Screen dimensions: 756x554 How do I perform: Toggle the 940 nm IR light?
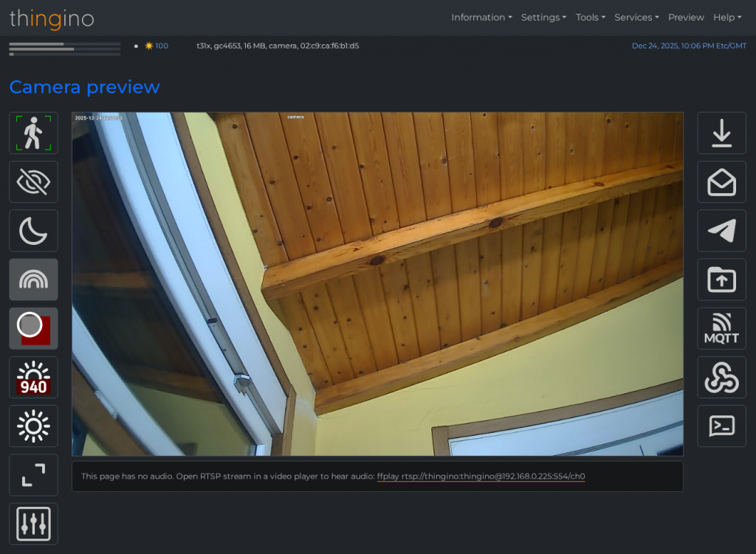coord(33,377)
